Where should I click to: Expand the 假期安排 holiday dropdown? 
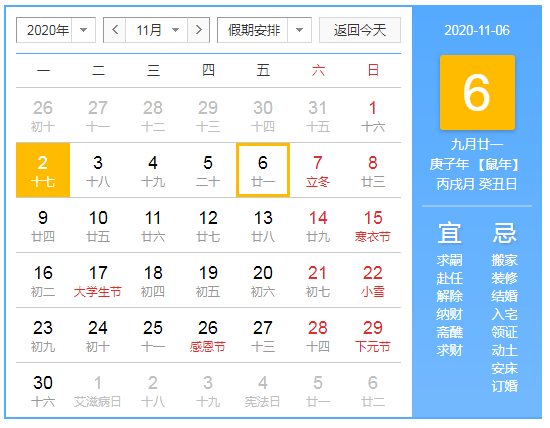coord(264,30)
